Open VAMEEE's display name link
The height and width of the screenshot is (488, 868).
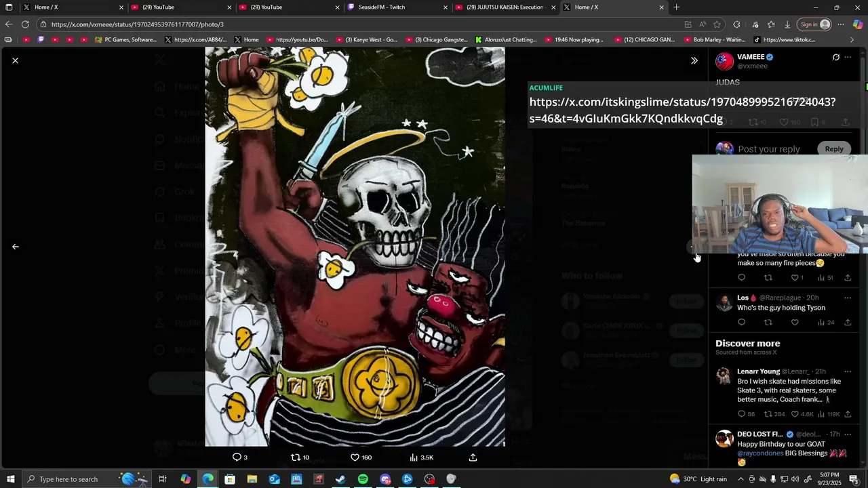751,57
